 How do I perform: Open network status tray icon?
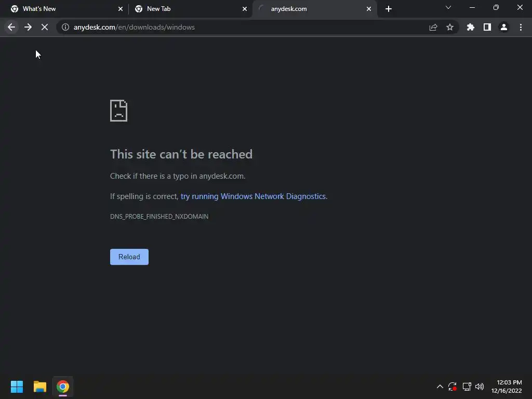click(x=467, y=387)
